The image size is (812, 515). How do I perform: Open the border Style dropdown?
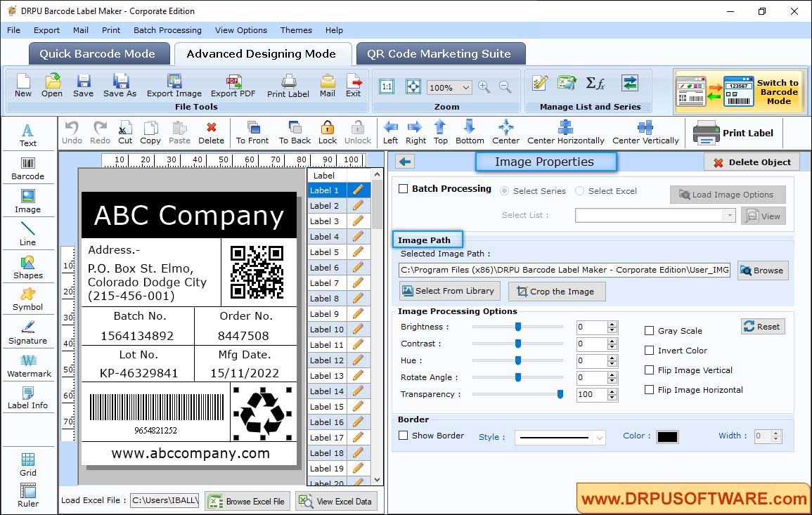click(x=599, y=438)
